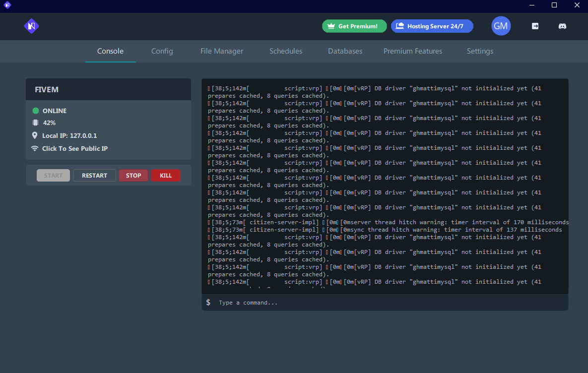This screenshot has width=588, height=373.
Task: Kill the running server
Action: click(x=166, y=175)
